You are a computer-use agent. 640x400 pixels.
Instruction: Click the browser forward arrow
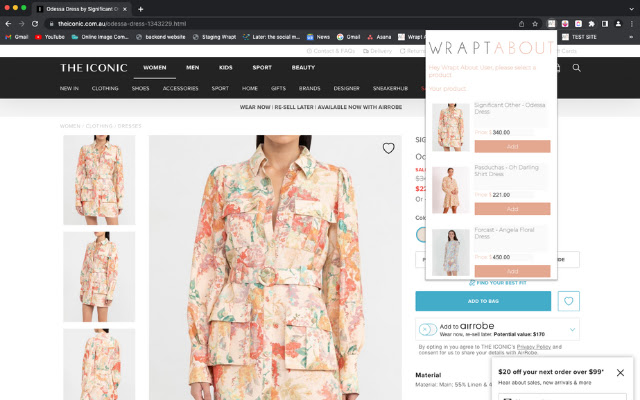pyautogui.click(x=22, y=24)
